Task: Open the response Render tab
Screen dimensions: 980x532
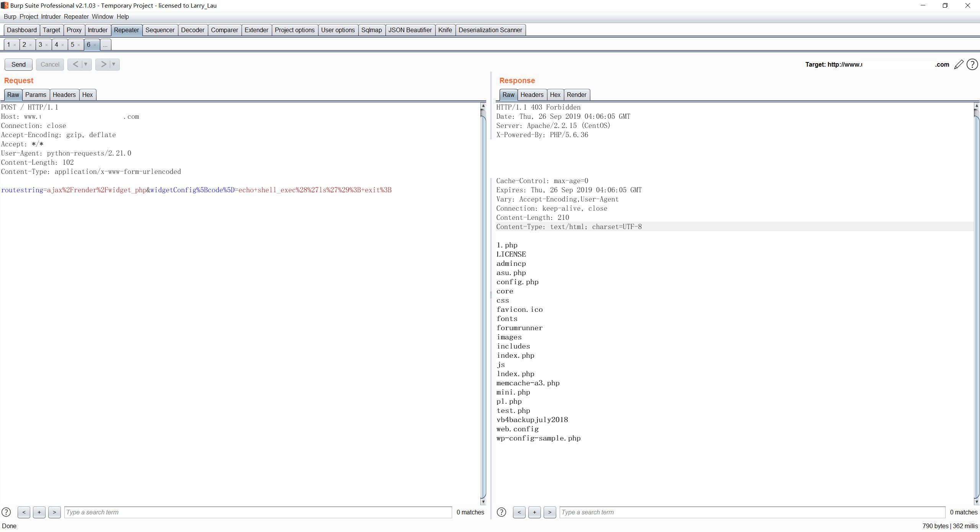Action: click(x=576, y=95)
